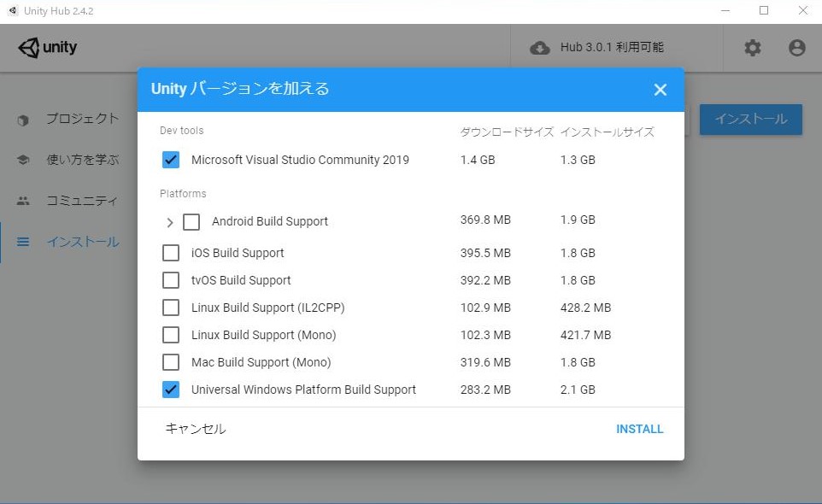Open the settings gear icon
Viewport: 822px width, 504px height.
(x=752, y=48)
